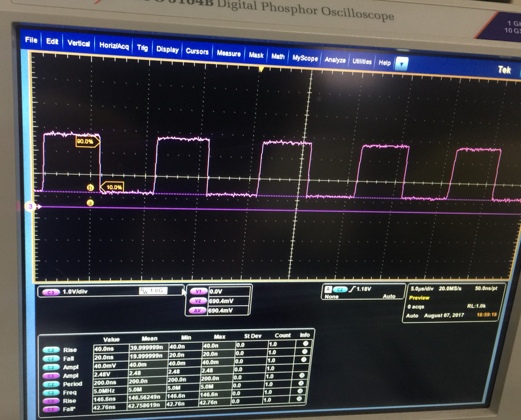Open the Edit menu
521x420 pixels.
pyautogui.click(x=52, y=42)
